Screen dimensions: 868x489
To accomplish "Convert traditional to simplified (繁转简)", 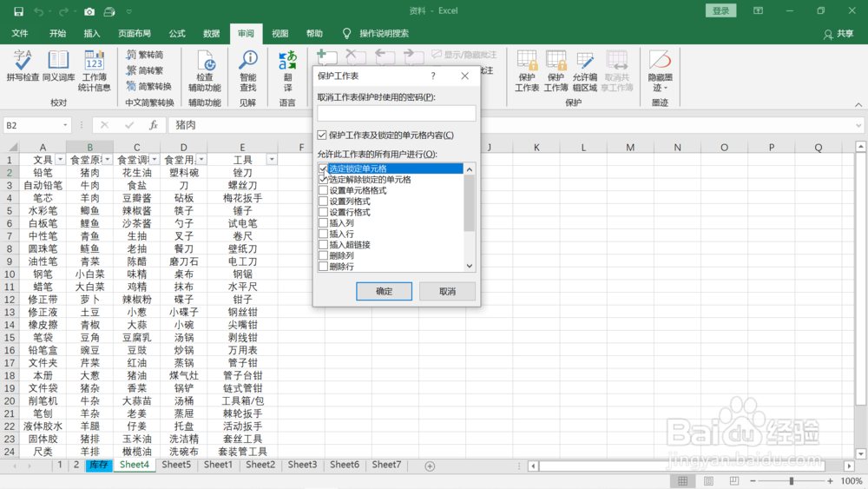I will [x=145, y=54].
